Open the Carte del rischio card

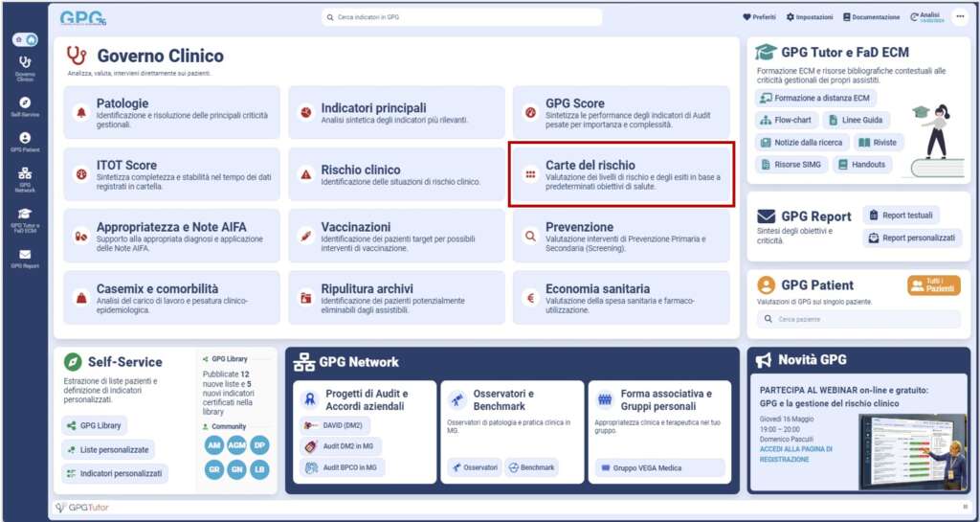coord(621,174)
